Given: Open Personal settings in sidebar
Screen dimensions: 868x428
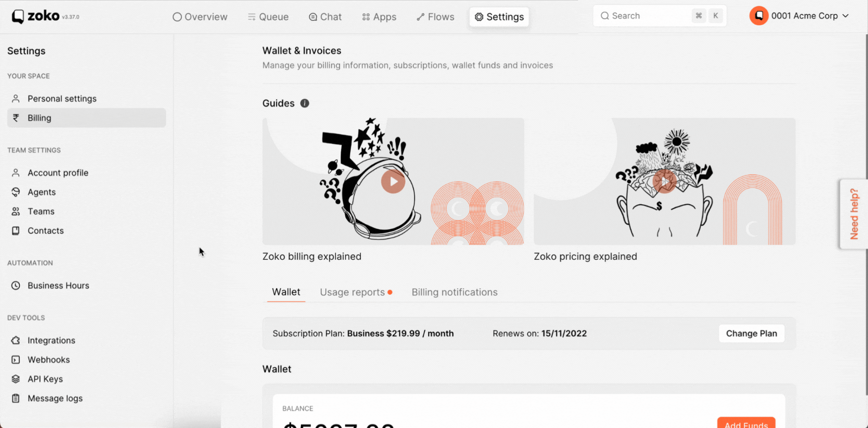Looking at the screenshot, I should pos(87,99).
